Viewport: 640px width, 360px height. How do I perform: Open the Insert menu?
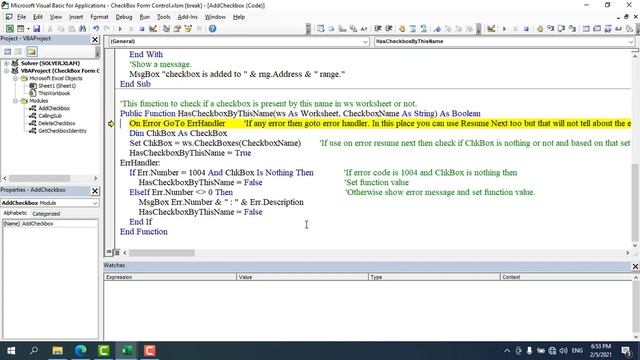(x=76, y=17)
